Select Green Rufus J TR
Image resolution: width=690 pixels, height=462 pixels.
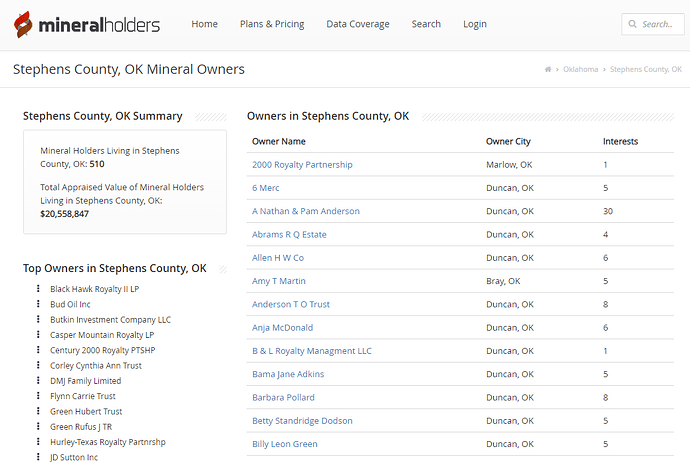coord(81,427)
